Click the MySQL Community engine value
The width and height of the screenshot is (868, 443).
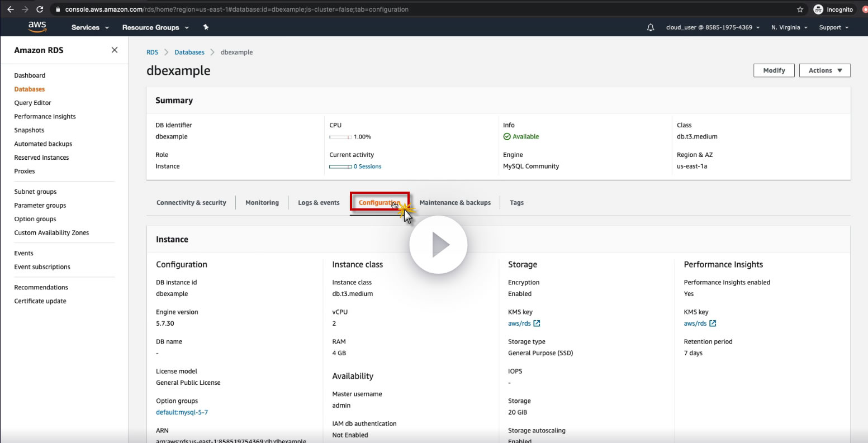pos(531,166)
